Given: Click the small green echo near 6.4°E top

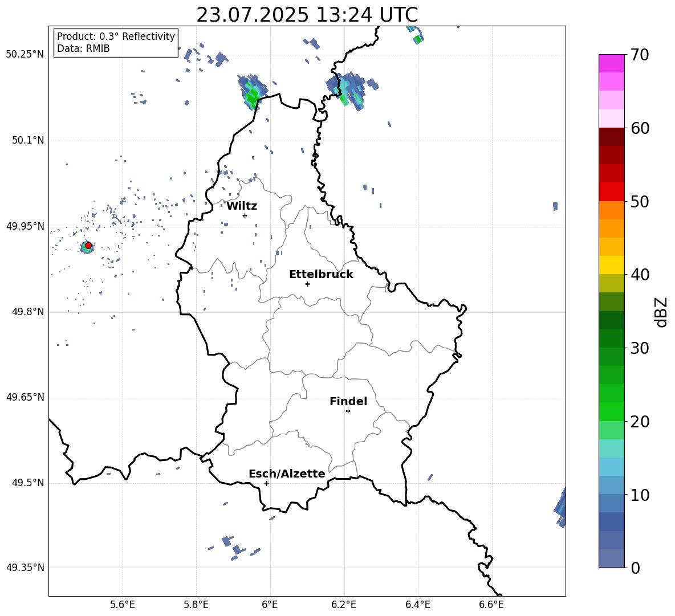Looking at the screenshot, I should [417, 39].
